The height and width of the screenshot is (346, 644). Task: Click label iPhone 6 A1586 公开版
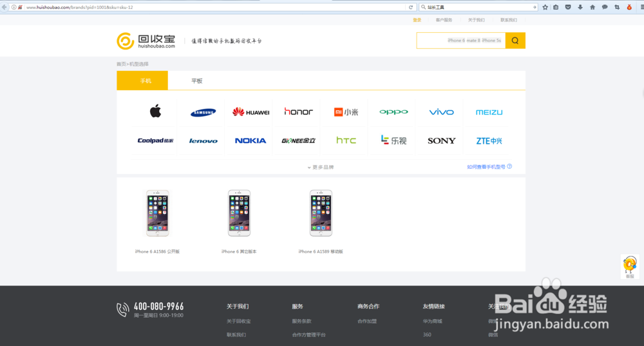tap(157, 251)
